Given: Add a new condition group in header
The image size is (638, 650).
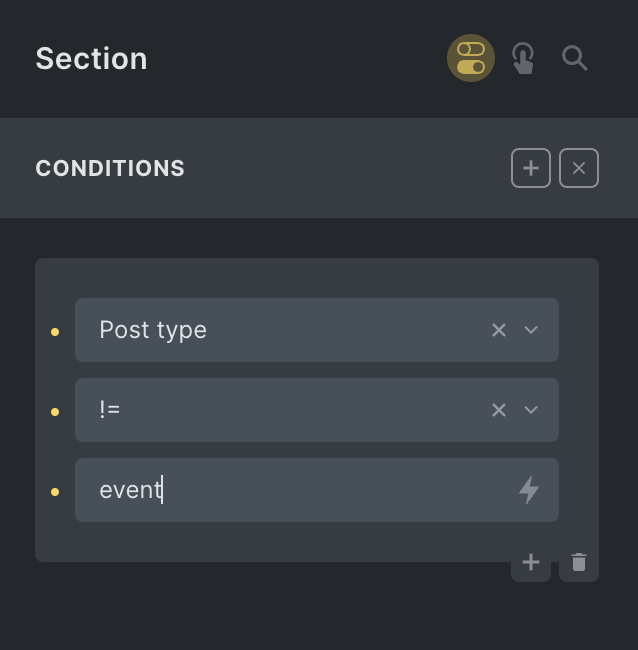Looking at the screenshot, I should [531, 168].
